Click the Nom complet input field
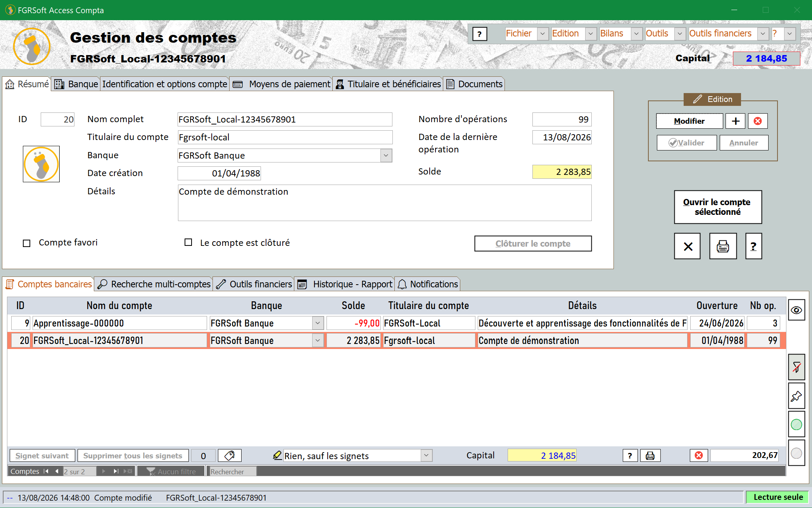The height and width of the screenshot is (508, 812). (285, 119)
